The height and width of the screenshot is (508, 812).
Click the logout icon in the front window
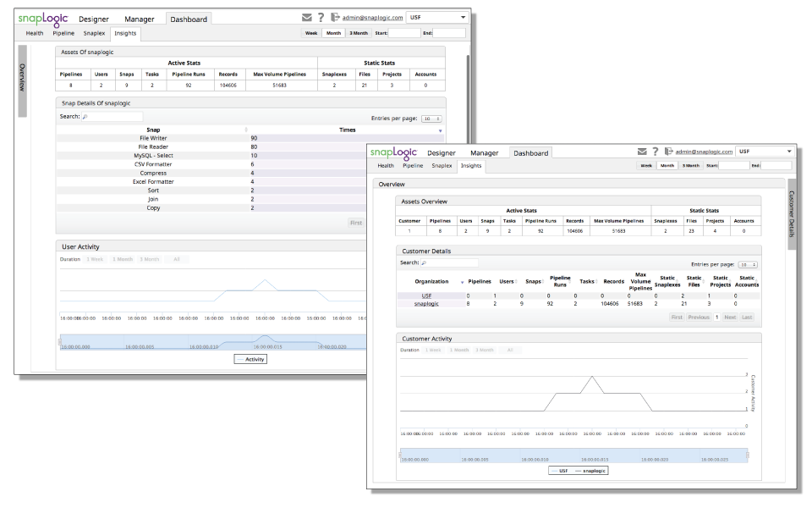(x=668, y=152)
